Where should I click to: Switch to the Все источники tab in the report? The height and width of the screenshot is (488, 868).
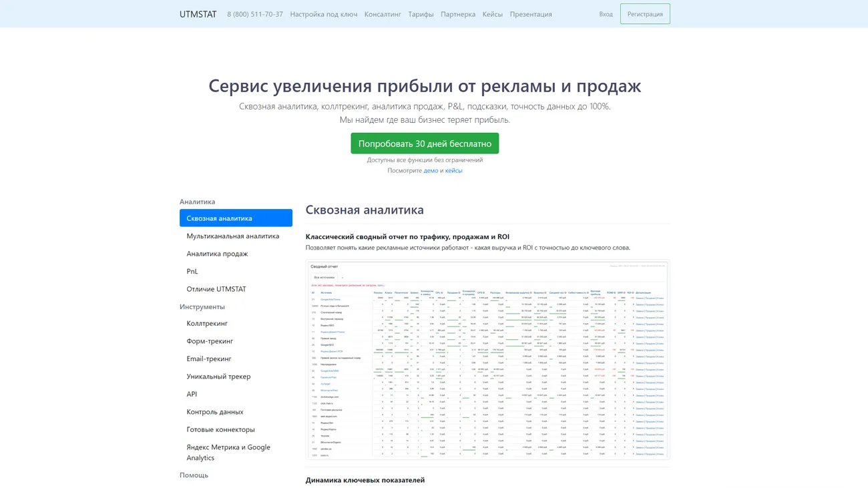click(324, 277)
